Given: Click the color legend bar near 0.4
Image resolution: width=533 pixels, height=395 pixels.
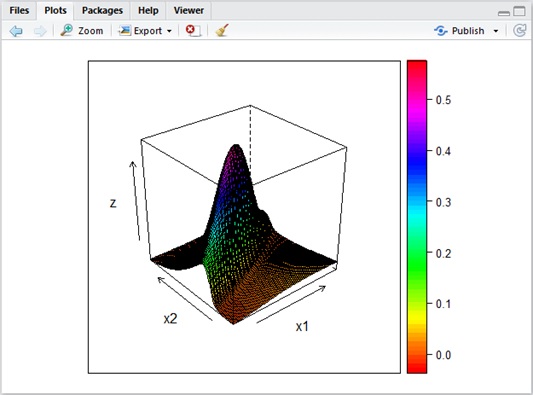Looking at the screenshot, I should (417, 151).
